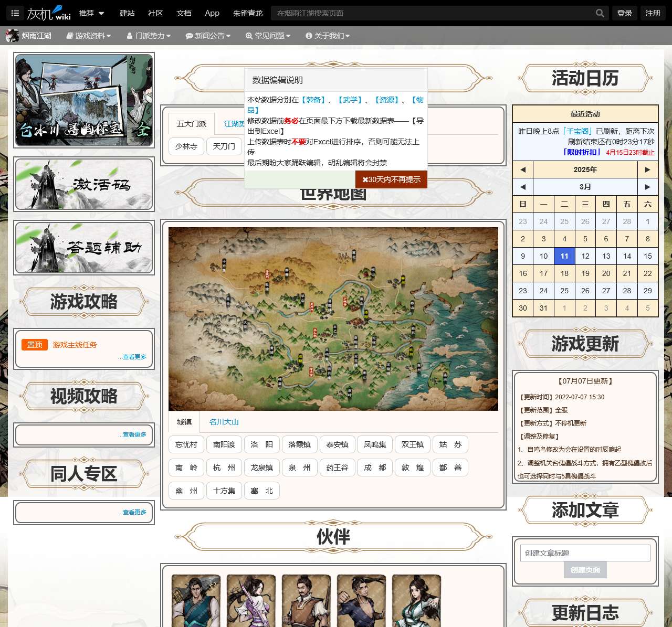Open the sidebar list menu icon
Screen dimensions: 672x627
tap(15, 13)
